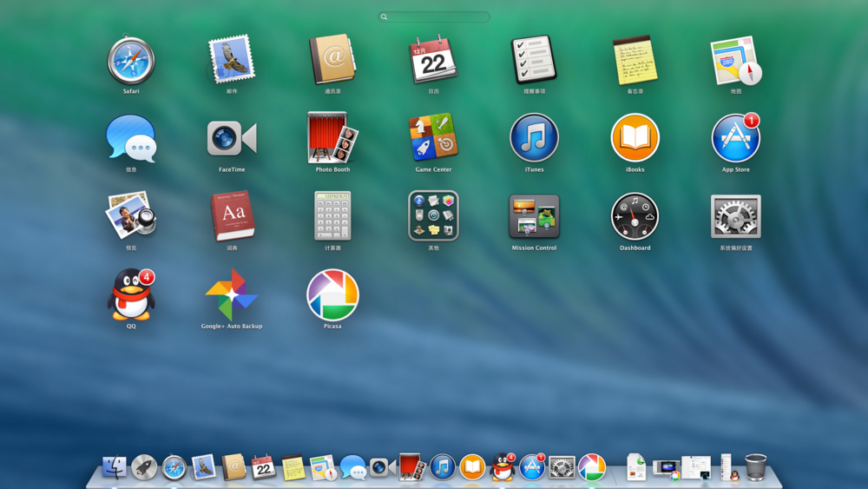Image resolution: width=868 pixels, height=489 pixels.
Task: Restore the minimized Picasa window in Dock
Action: click(x=667, y=470)
